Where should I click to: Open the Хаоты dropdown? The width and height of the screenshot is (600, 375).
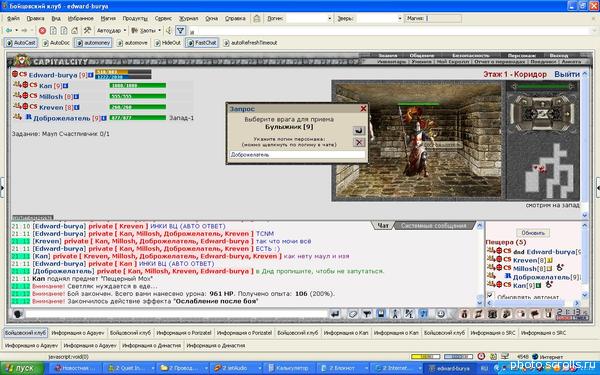coord(146,31)
